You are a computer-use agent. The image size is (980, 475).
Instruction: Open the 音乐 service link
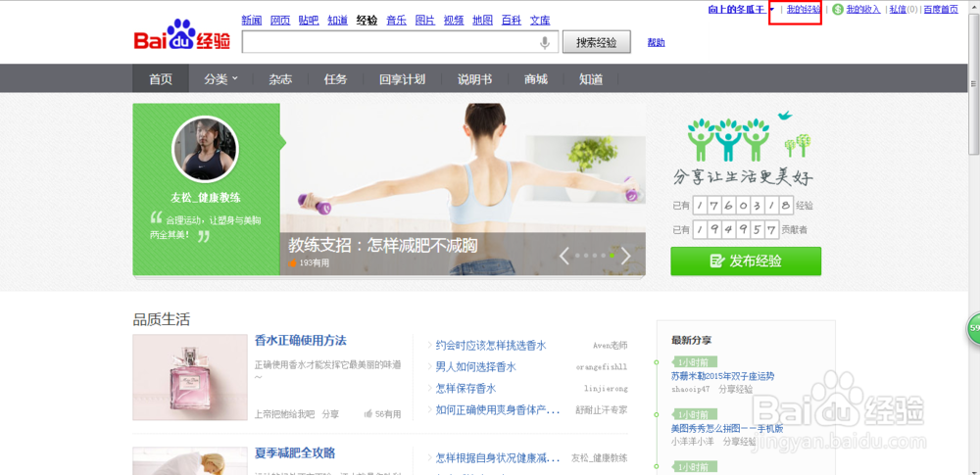(396, 20)
